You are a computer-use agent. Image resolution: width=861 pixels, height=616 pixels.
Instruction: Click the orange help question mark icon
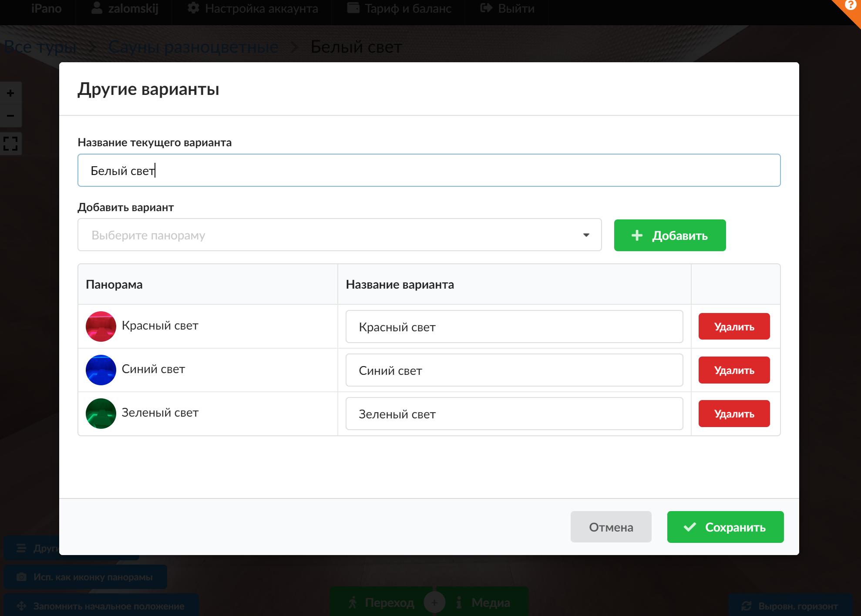point(850,6)
